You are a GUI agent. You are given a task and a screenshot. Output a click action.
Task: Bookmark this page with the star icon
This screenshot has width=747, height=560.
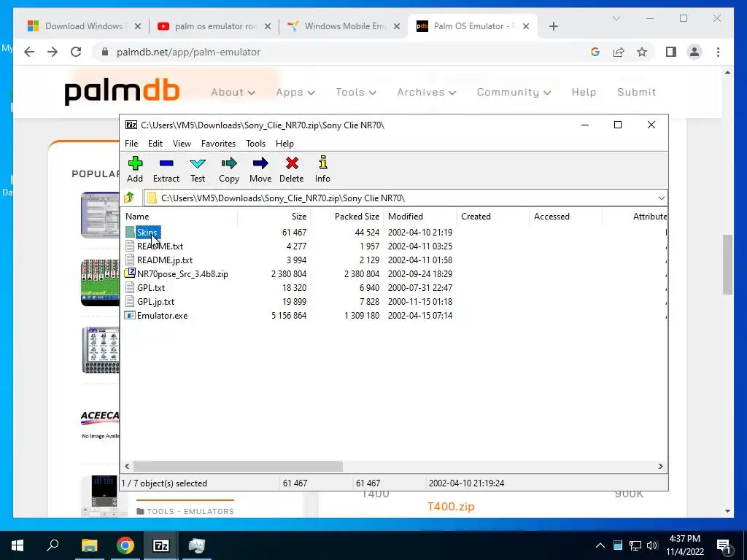642,52
